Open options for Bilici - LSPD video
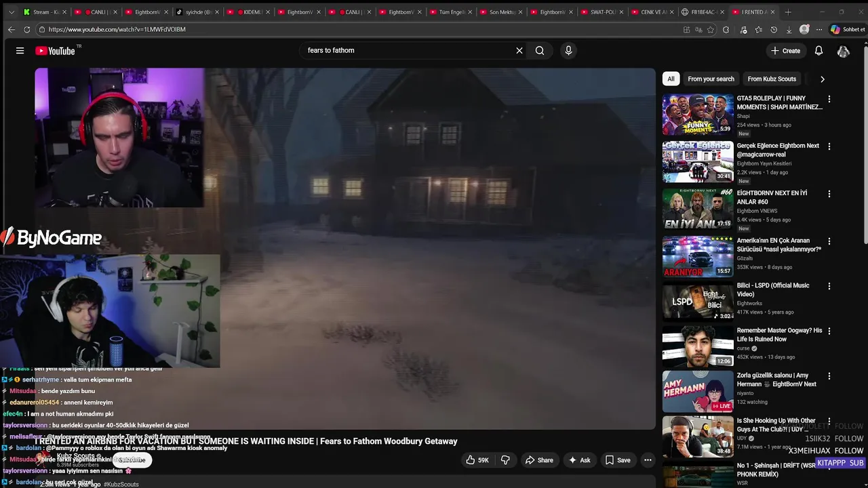 click(829, 286)
